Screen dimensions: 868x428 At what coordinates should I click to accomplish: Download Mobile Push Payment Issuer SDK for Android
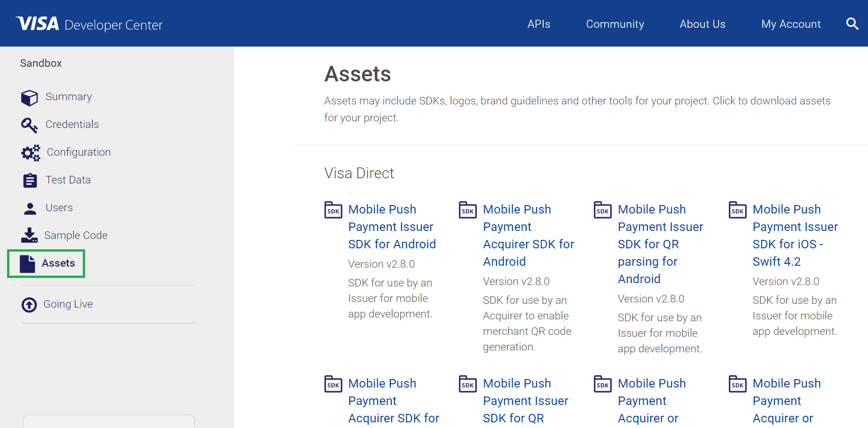392,227
